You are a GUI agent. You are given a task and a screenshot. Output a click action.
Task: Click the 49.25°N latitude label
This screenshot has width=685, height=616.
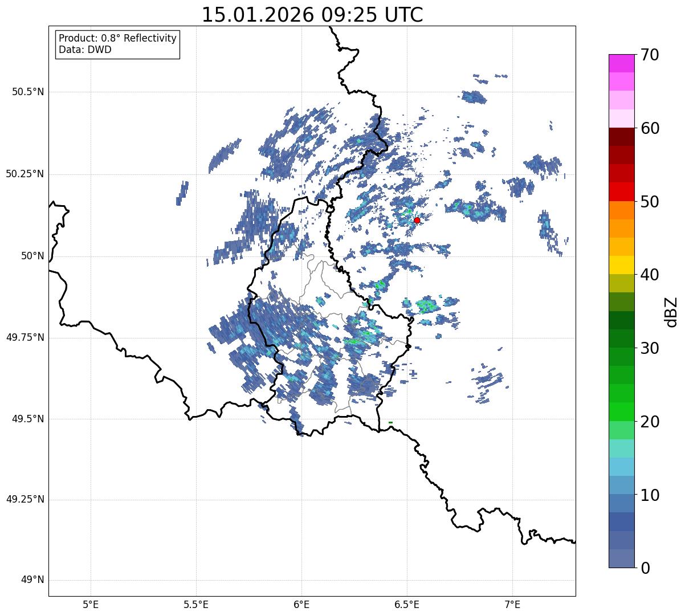point(25,499)
